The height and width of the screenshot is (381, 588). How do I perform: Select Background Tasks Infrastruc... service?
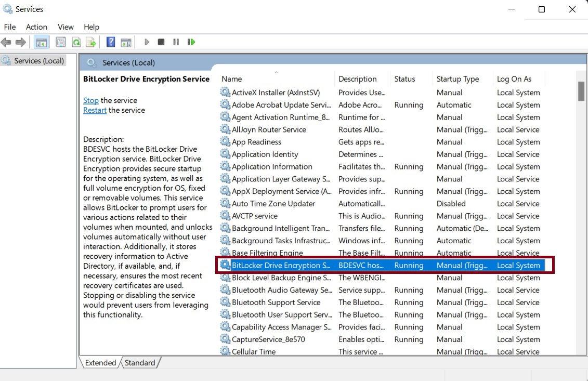coord(382,240)
